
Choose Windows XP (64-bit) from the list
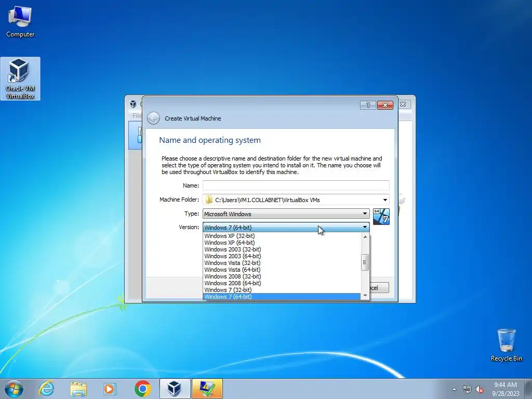[282, 243]
